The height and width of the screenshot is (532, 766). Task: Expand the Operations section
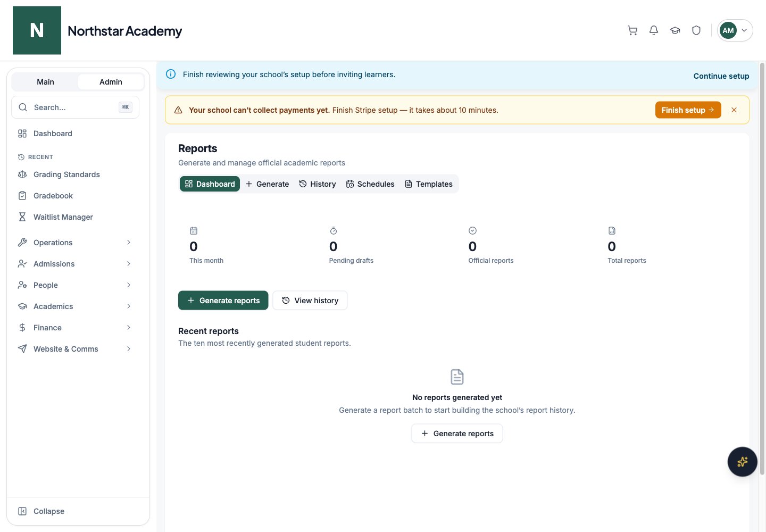click(75, 243)
